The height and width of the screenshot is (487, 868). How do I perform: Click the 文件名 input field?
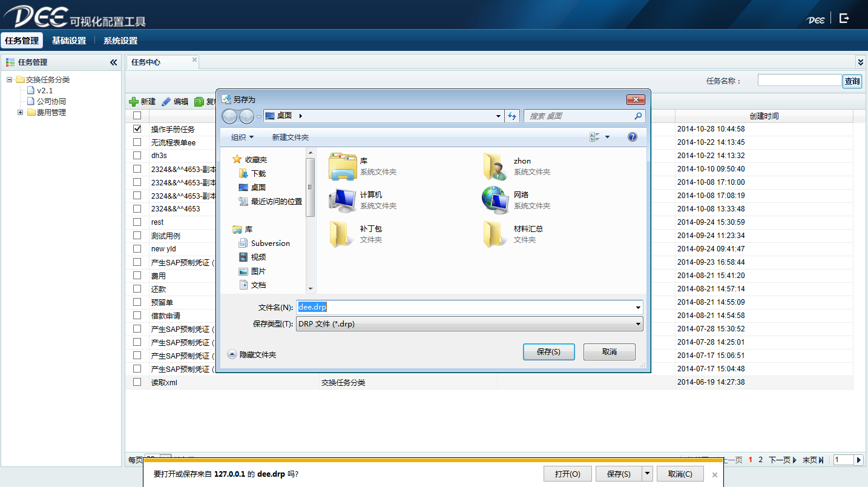pyautogui.click(x=466, y=307)
